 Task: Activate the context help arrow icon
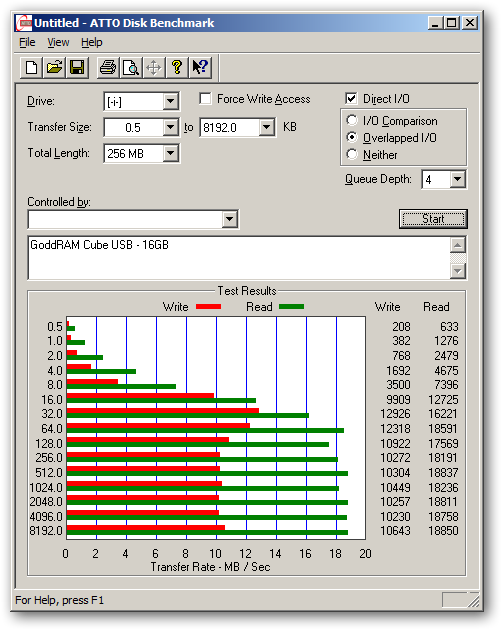click(x=200, y=67)
